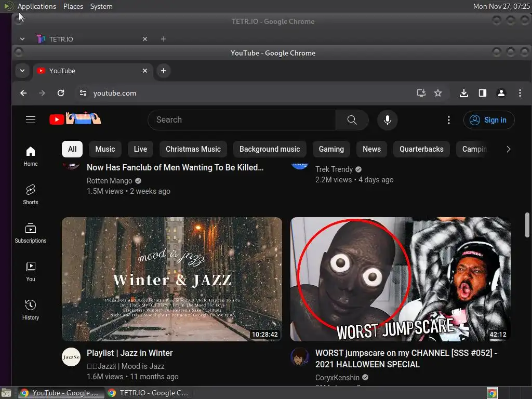
Task: Open the You sidebar section
Action: point(31,272)
